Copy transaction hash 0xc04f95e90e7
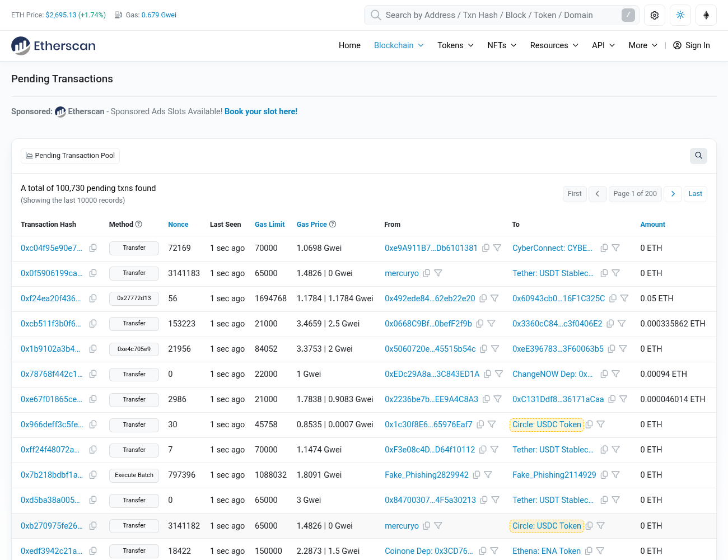Image resolution: width=728 pixels, height=560 pixels. click(x=93, y=248)
